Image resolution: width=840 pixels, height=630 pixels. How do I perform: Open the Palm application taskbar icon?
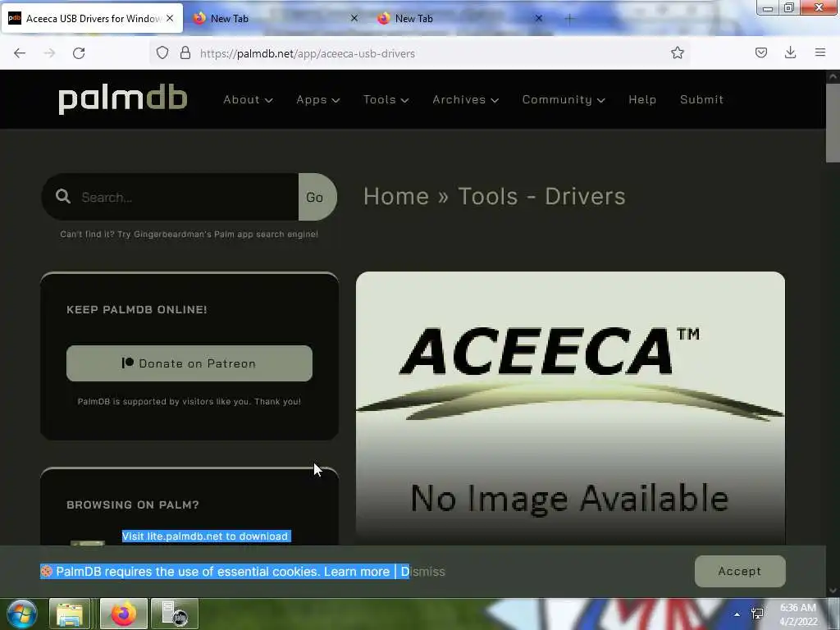(x=175, y=614)
